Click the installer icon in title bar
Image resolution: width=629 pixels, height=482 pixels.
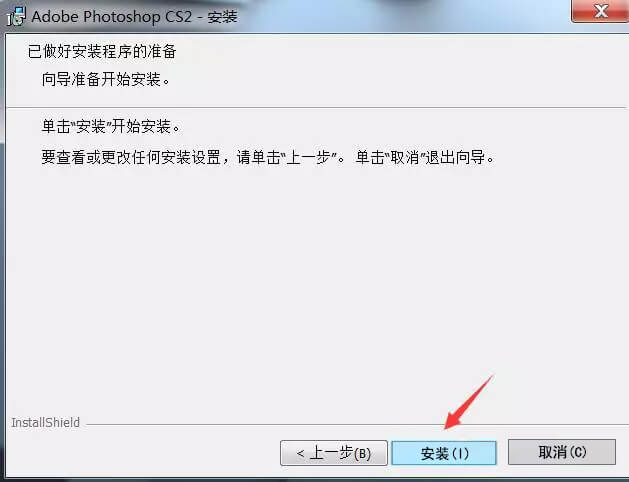tap(17, 16)
